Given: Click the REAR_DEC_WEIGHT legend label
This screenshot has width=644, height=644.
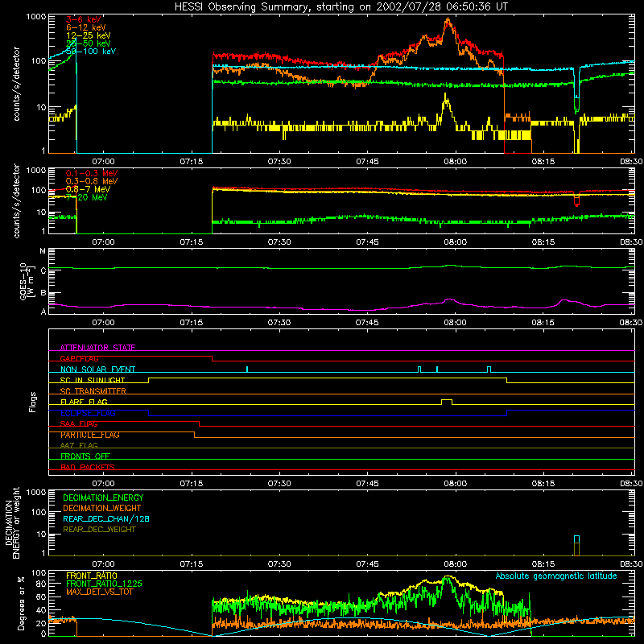Looking at the screenshot, I should tap(99, 530).
